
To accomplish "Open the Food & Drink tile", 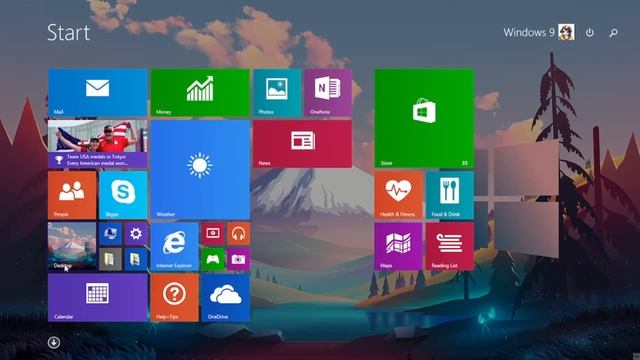I will [x=450, y=195].
